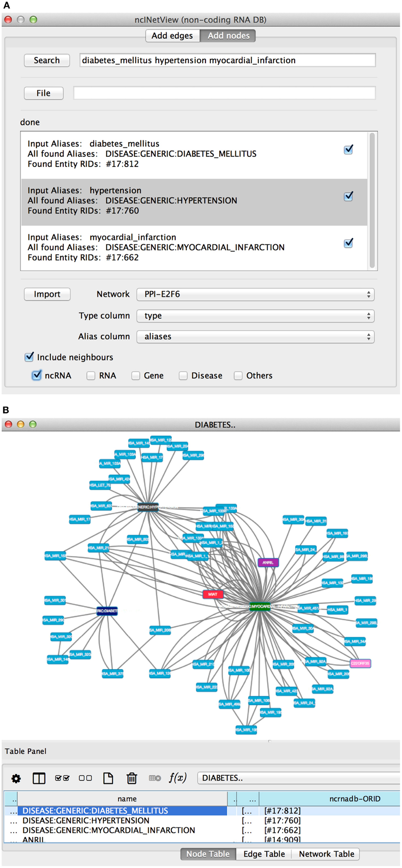Screen dimensions: 402x868
Task: Uncheck the myocardial_infarction result checkbox
Action: 349,243
